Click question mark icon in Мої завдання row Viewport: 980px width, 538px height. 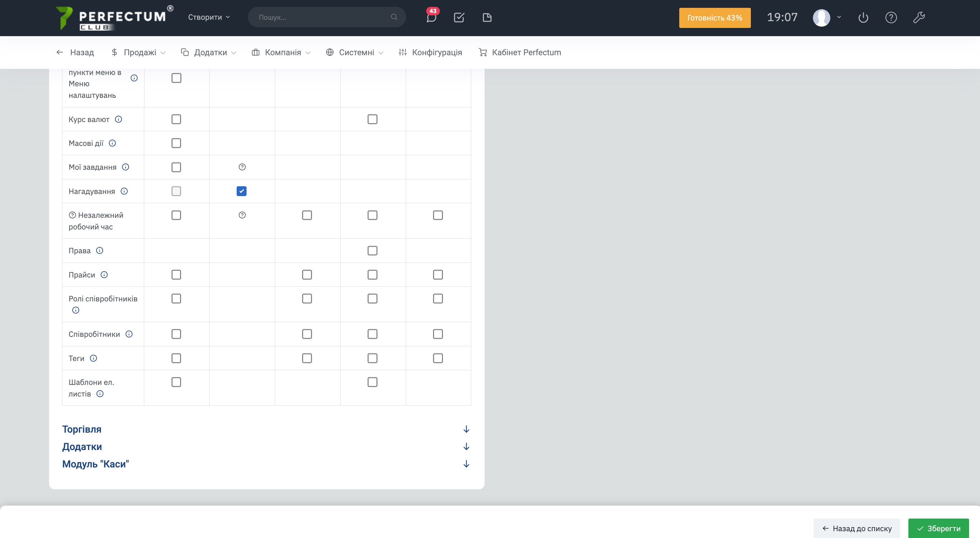(x=242, y=167)
